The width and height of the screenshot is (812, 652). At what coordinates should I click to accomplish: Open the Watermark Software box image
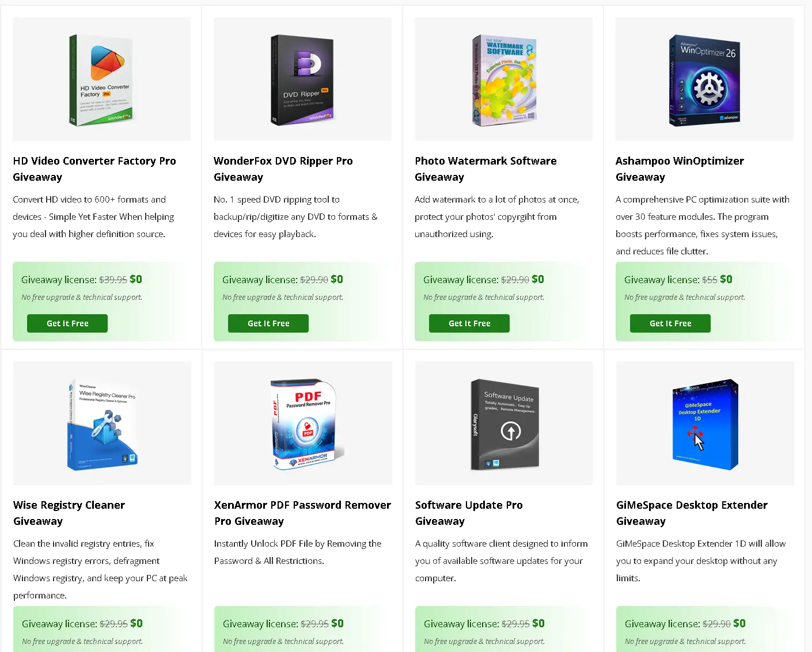coord(503,79)
